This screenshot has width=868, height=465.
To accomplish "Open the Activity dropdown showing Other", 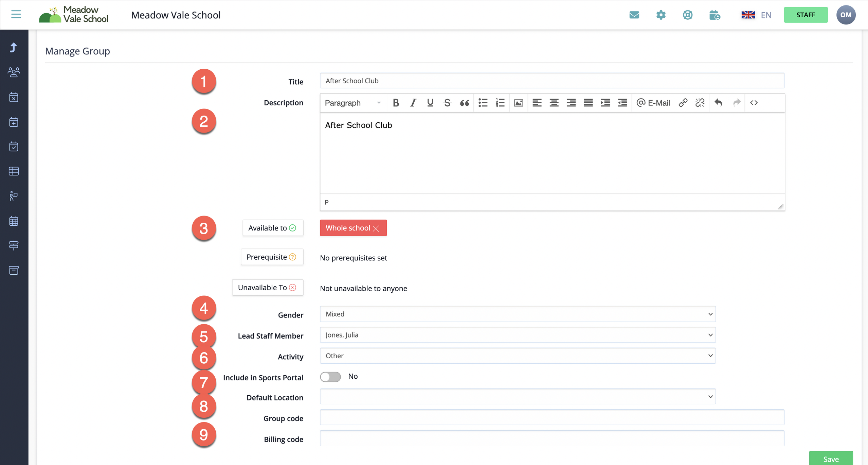I will [x=518, y=356].
